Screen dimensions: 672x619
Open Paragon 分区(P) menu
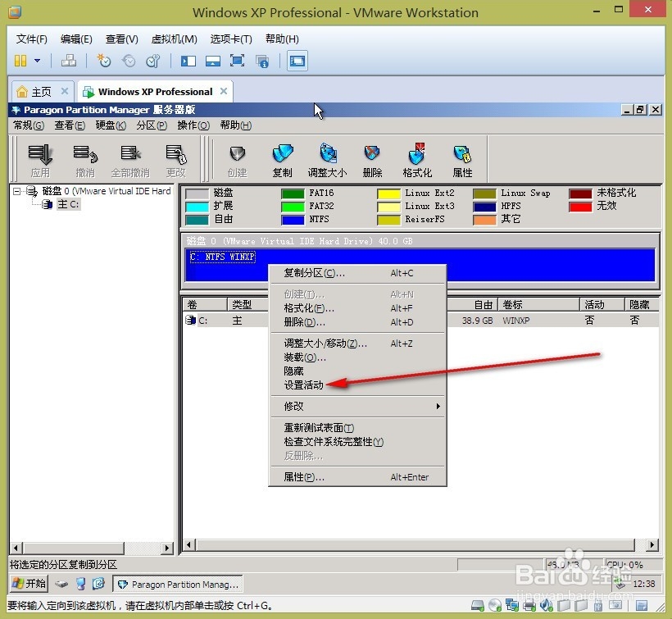[152, 125]
